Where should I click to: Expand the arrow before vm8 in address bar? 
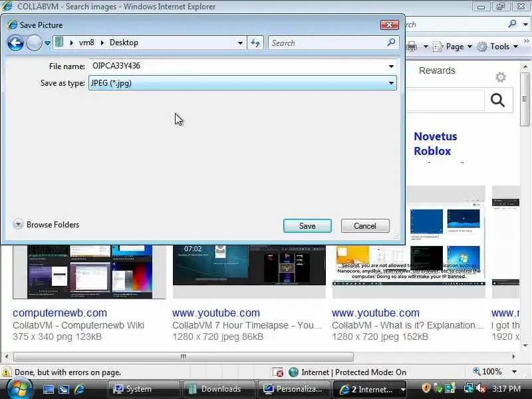click(x=71, y=43)
